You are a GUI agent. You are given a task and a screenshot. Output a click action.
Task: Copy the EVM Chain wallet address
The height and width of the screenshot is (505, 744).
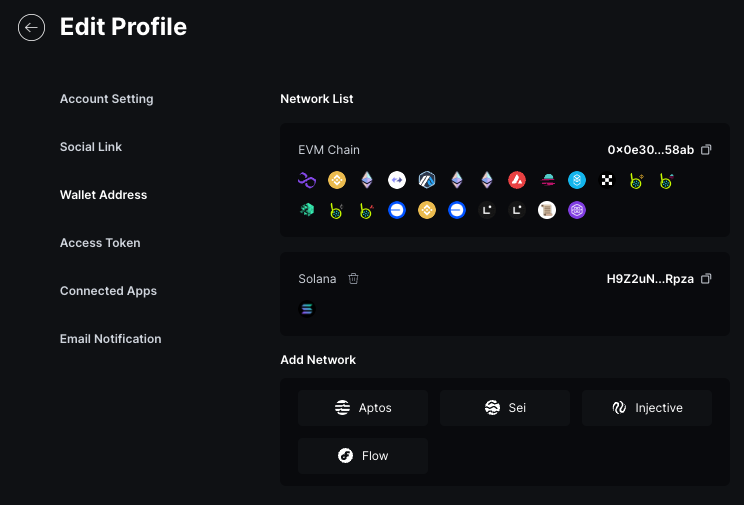(x=706, y=150)
